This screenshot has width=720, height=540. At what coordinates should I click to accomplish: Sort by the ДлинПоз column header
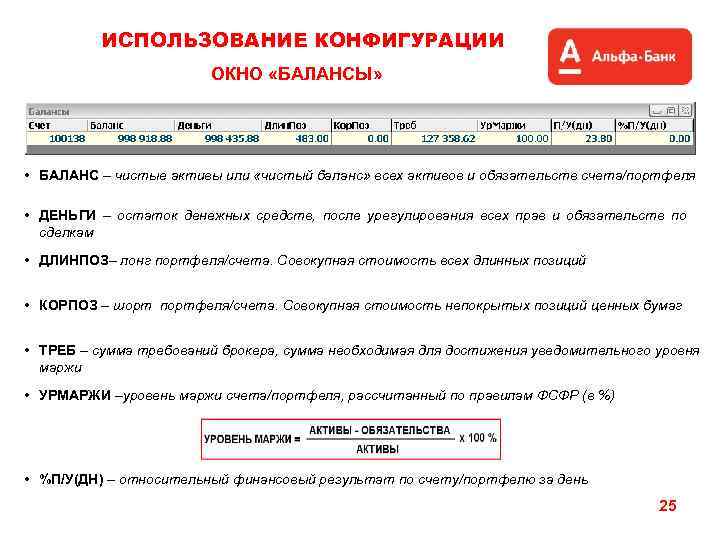point(296,125)
